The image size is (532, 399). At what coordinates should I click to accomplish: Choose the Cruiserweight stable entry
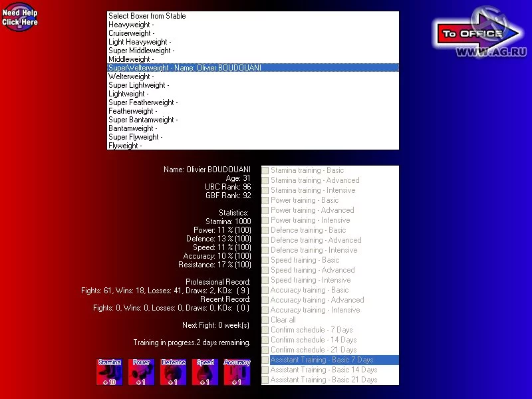click(x=253, y=33)
